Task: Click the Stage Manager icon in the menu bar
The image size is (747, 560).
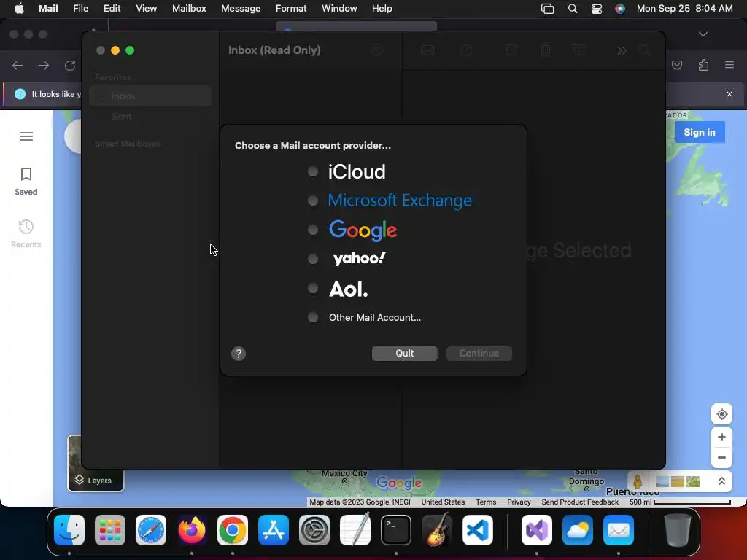Action: [x=547, y=9]
